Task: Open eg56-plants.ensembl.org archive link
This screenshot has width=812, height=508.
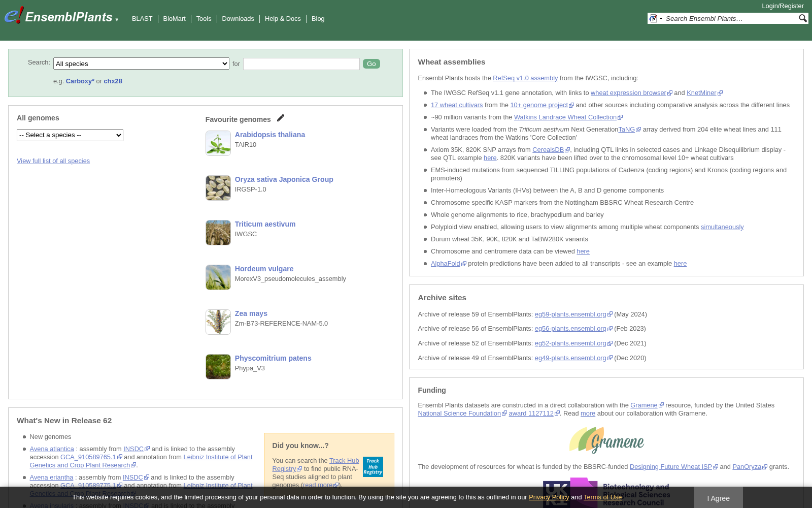Action: coord(573,329)
